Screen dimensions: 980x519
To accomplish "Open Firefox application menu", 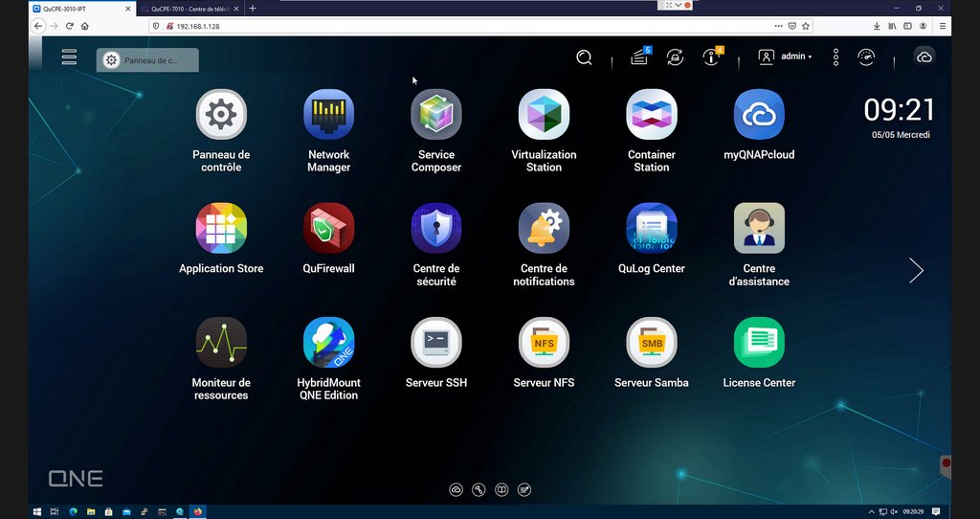I will [x=943, y=26].
